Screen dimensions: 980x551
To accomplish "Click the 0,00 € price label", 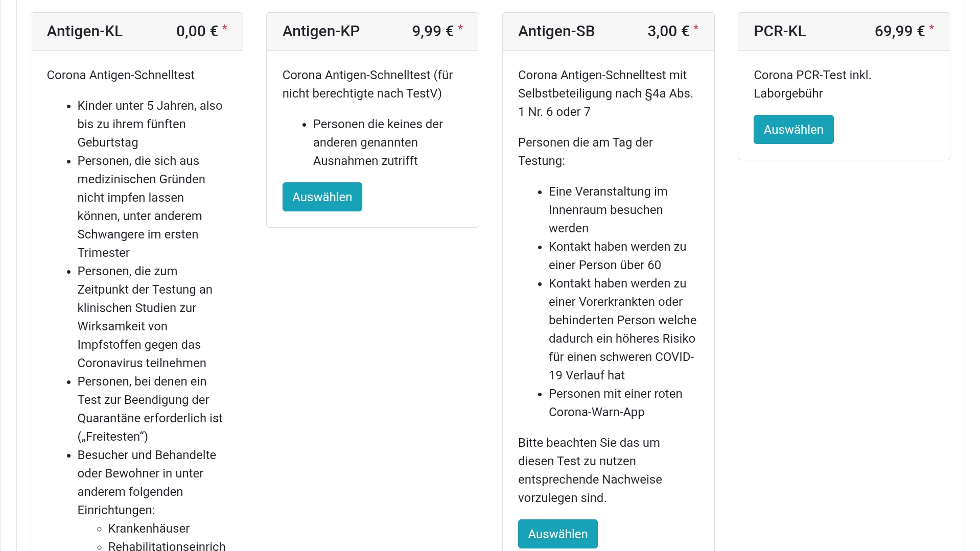I will pos(197,31).
